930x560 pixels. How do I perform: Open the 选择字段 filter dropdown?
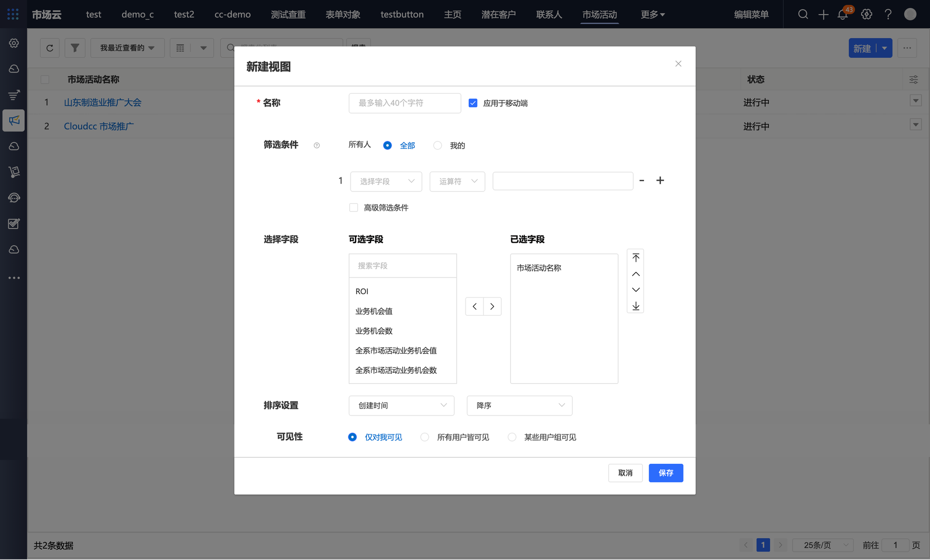tap(386, 181)
